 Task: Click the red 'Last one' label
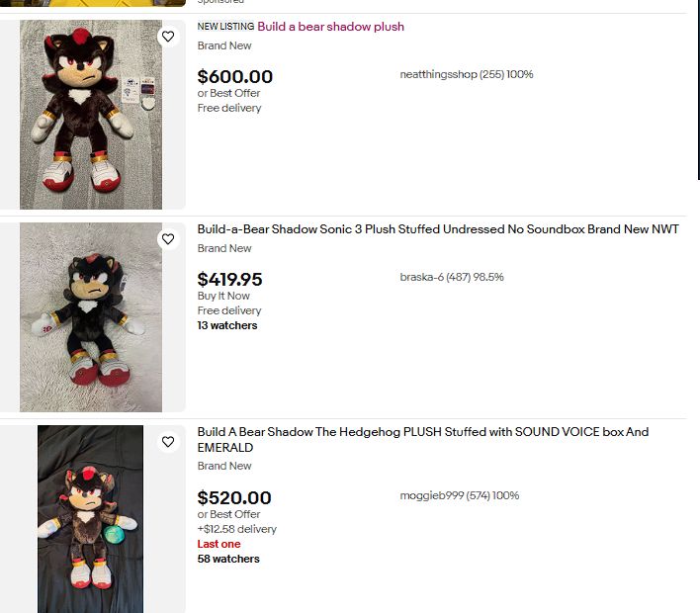(x=219, y=544)
